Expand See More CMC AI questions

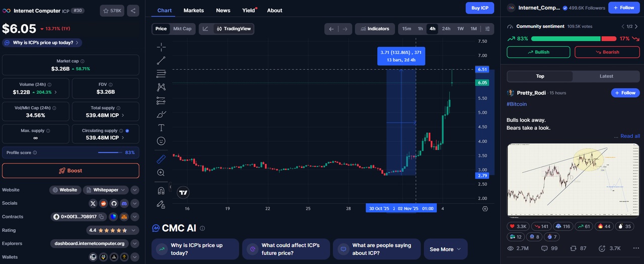click(445, 249)
